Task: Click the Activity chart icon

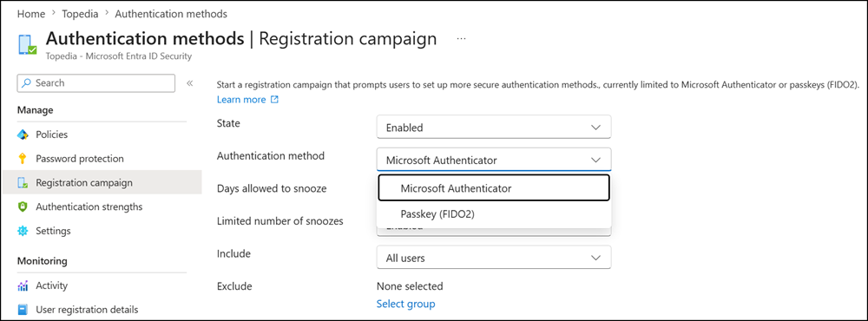Action: [23, 286]
